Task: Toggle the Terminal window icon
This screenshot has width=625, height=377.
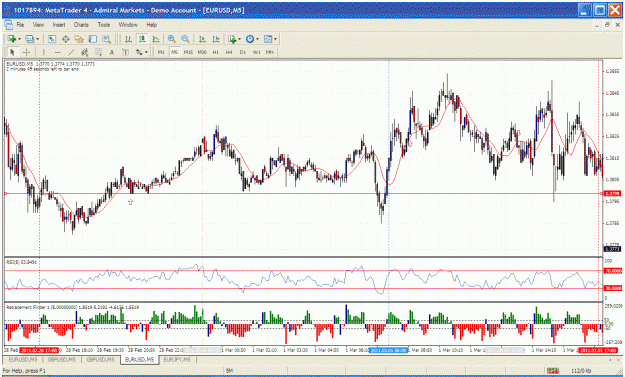Action: 92,39
